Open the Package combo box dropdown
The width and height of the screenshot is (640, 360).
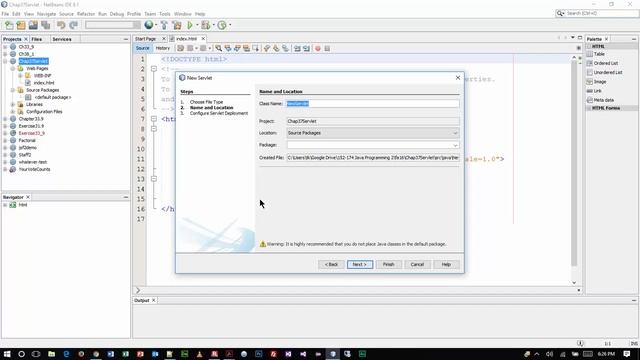coord(455,145)
